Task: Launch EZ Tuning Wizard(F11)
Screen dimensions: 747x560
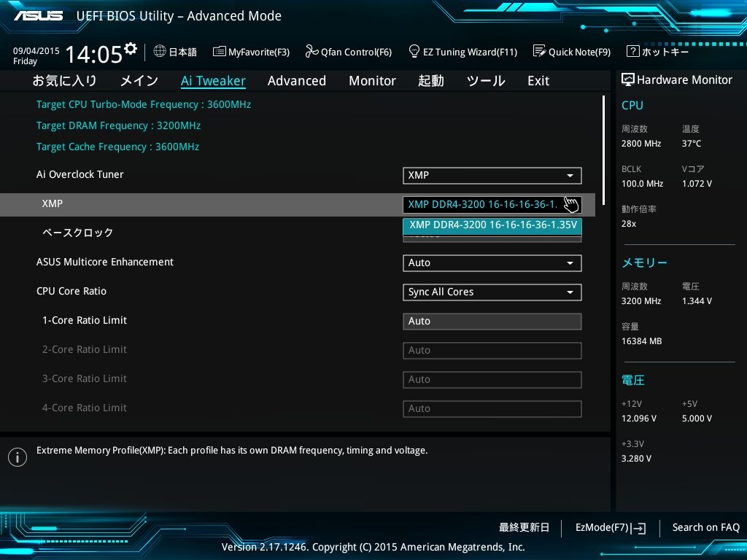Action: tap(463, 52)
